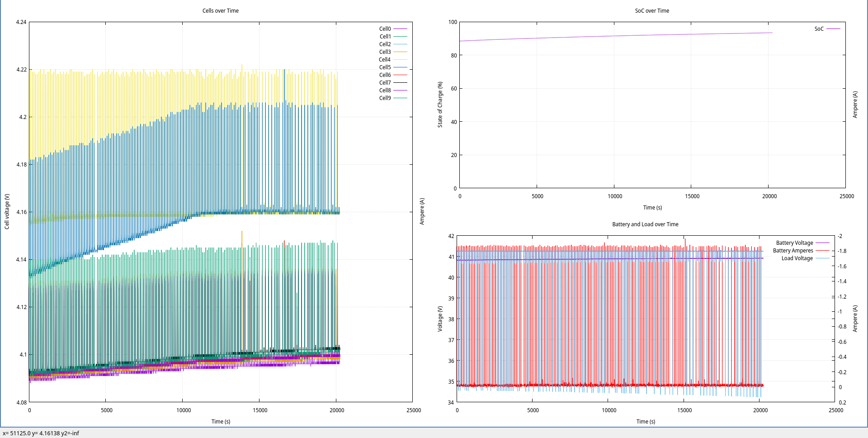Toggle Cell9 legend entry
The height and width of the screenshot is (438, 868).
pos(393,98)
